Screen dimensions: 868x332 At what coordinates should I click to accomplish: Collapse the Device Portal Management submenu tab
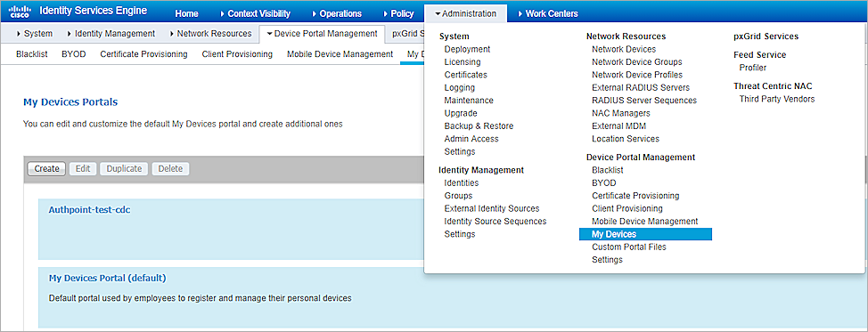pyautogui.click(x=322, y=34)
